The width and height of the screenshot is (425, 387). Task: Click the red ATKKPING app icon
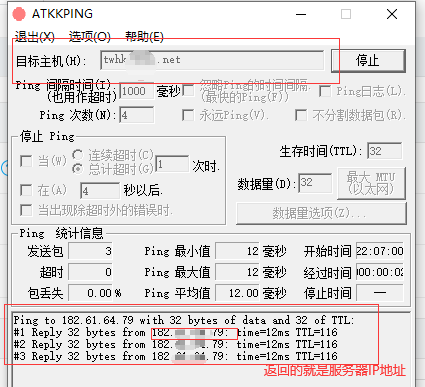[19, 14]
